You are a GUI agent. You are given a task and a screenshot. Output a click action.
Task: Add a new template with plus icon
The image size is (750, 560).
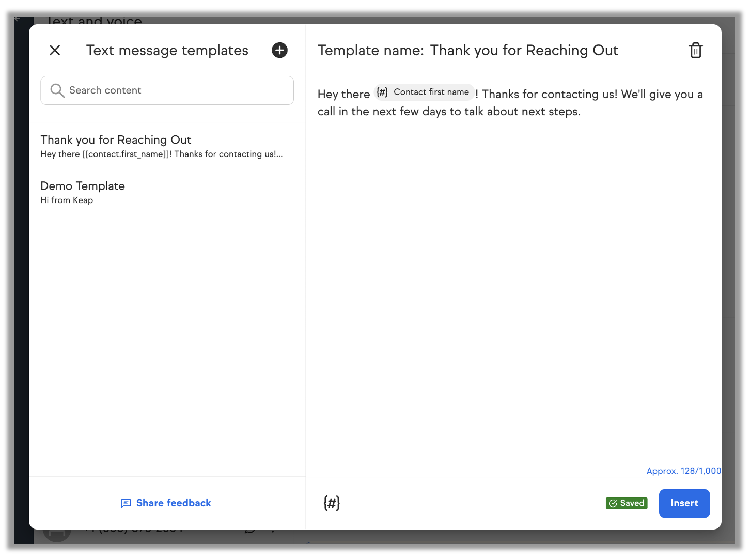[x=279, y=50]
